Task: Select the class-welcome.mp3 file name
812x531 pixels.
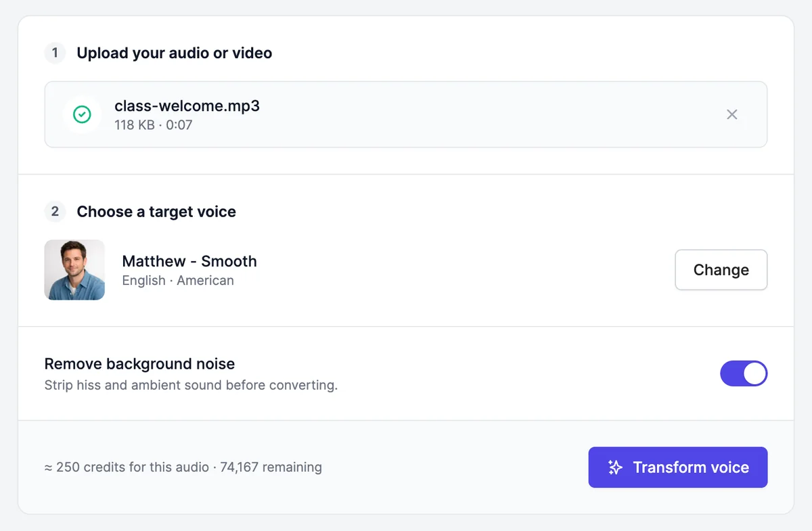Action: click(x=187, y=106)
